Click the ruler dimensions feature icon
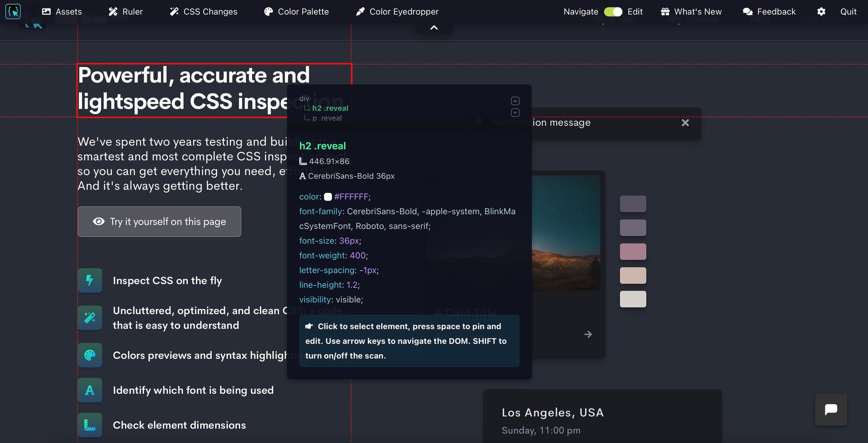868x443 pixels. (90, 425)
